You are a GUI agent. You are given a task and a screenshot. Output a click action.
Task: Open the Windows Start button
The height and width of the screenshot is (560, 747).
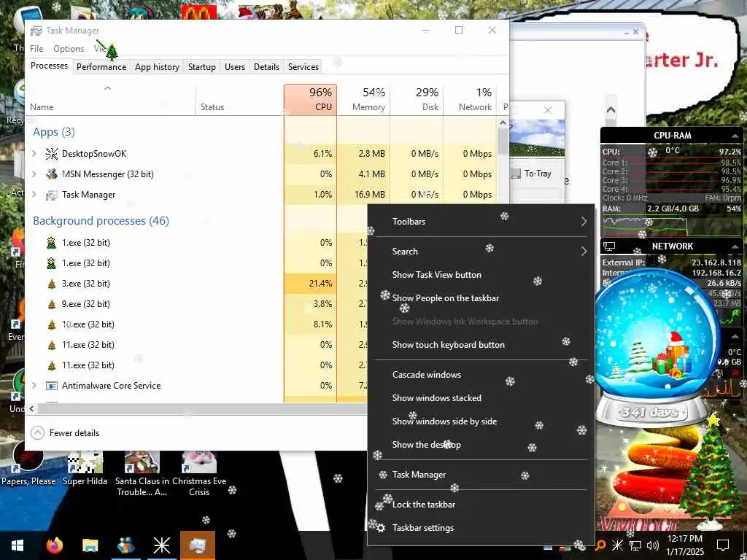pos(18,545)
